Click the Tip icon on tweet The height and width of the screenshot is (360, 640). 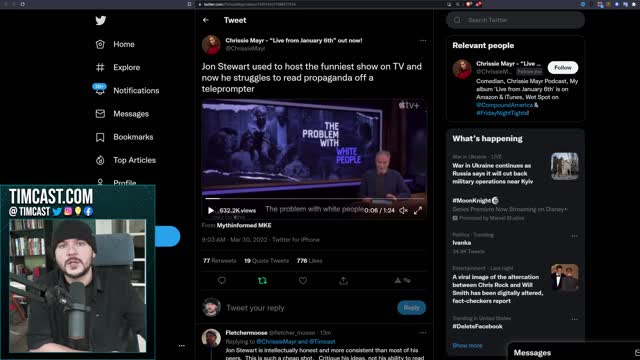pyautogui.click(x=402, y=280)
